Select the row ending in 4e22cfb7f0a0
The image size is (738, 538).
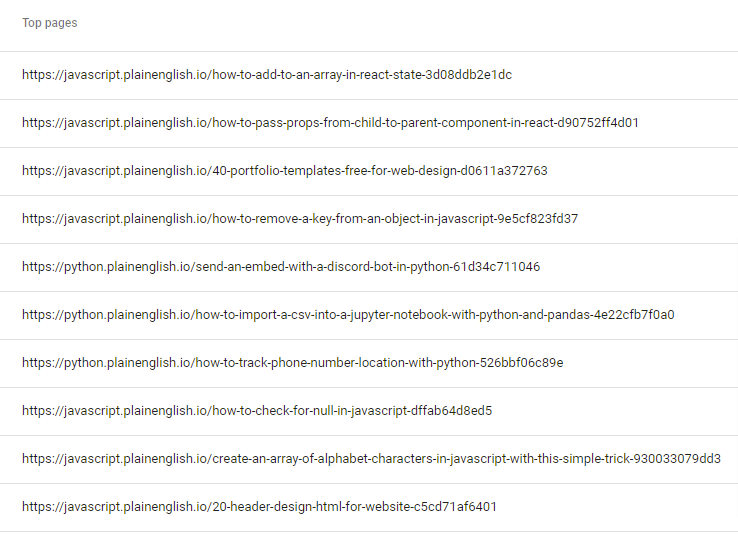(369, 315)
